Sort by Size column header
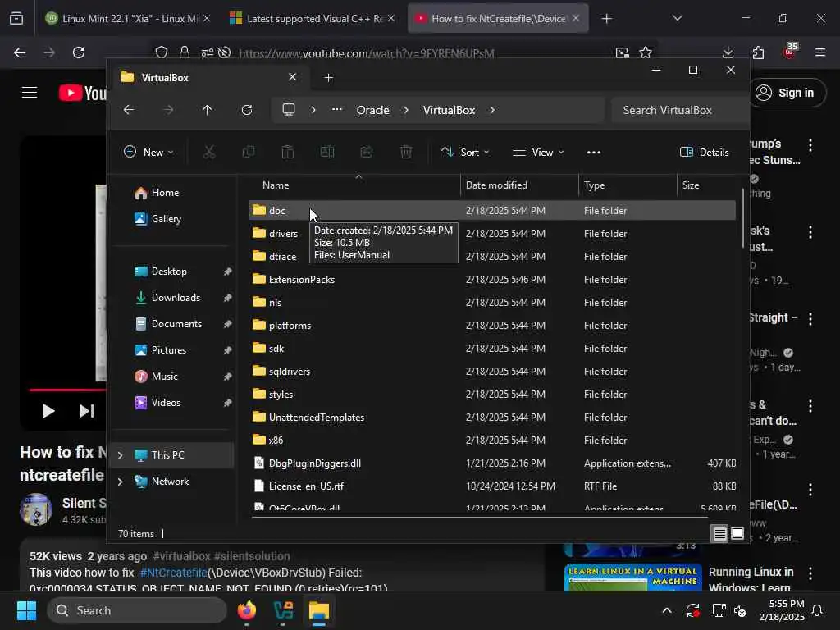Screen dimensions: 840x630 [x=708, y=185]
